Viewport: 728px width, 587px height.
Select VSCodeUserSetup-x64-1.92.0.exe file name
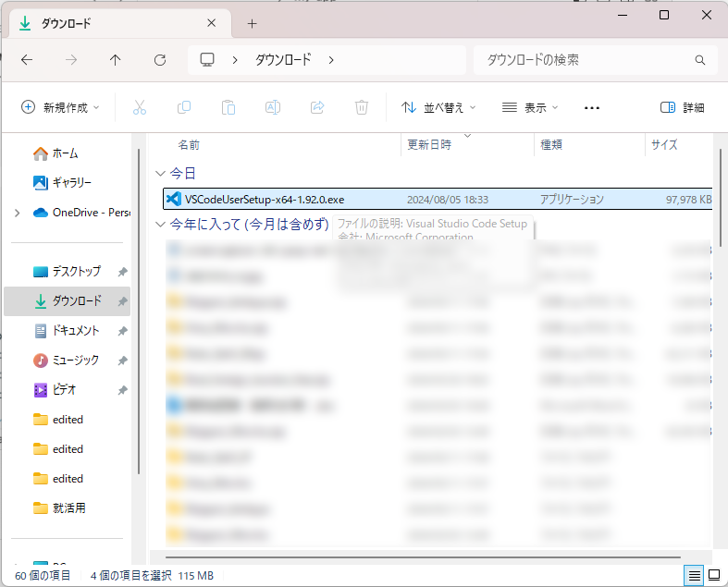pyautogui.click(x=265, y=200)
